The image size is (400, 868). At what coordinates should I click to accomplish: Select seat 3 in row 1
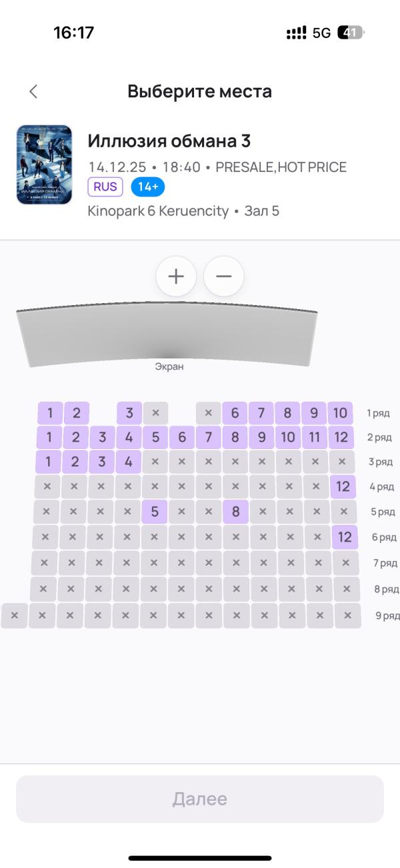click(129, 413)
